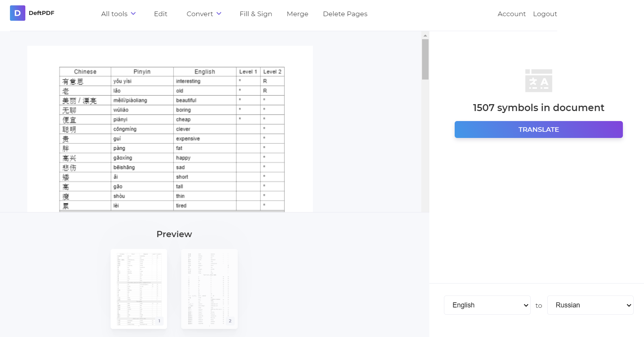Click the 'Chinese' column header
The height and width of the screenshot is (337, 644).
click(x=85, y=71)
